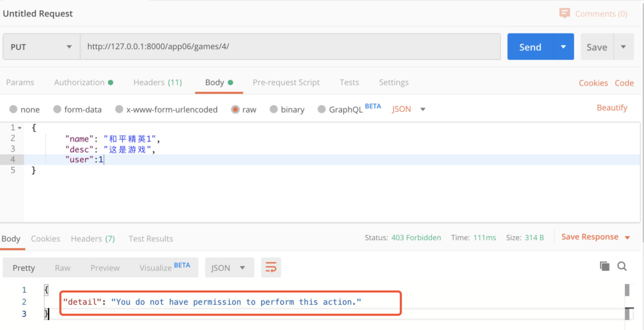644x330 pixels.
Task: Choose the x-www-form-urlencoded option
Action: 119,109
